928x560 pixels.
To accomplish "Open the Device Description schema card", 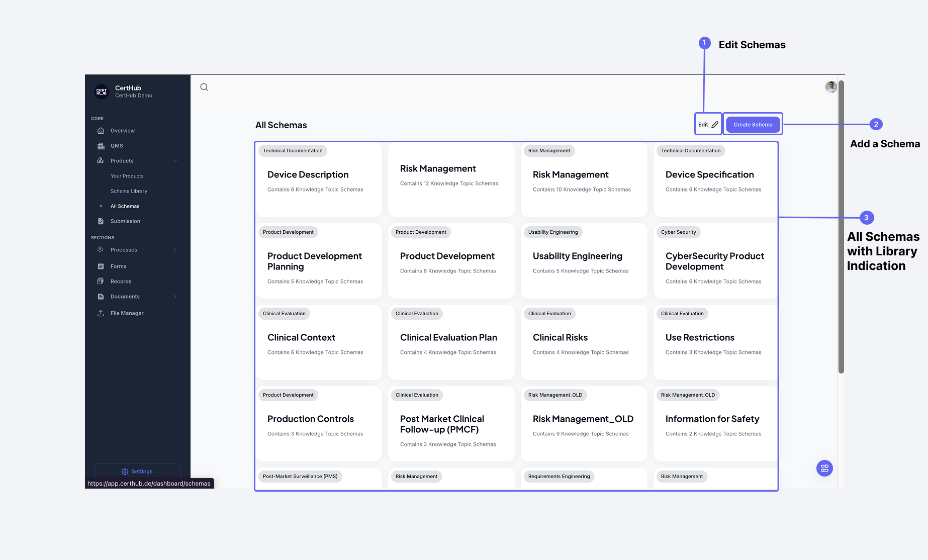I will click(318, 180).
